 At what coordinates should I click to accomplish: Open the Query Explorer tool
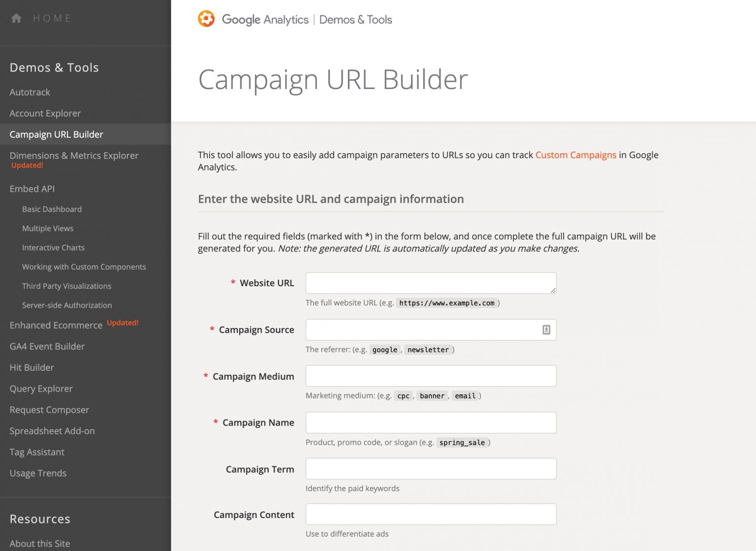pos(41,389)
